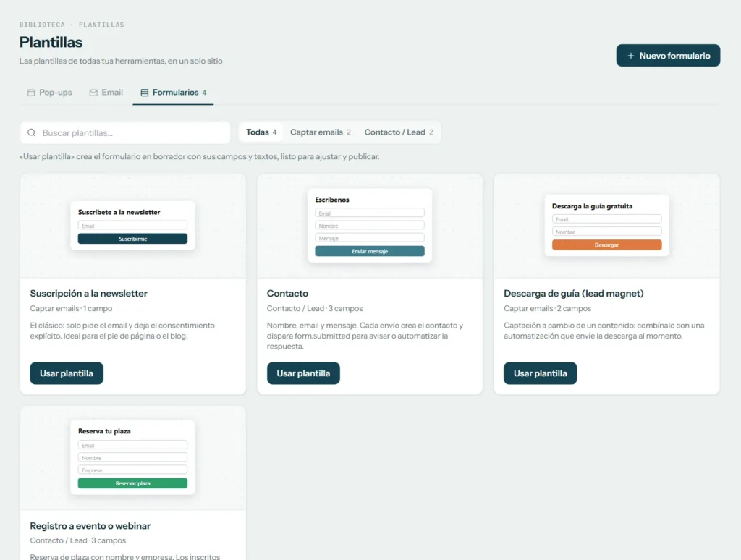Click the Contacto card title
Screen dimensions: 741x560
(x=287, y=294)
